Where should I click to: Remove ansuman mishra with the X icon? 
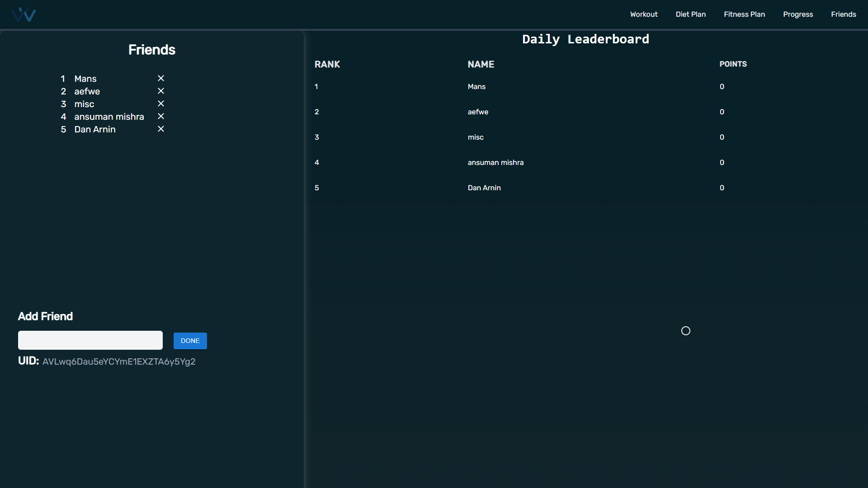160,117
